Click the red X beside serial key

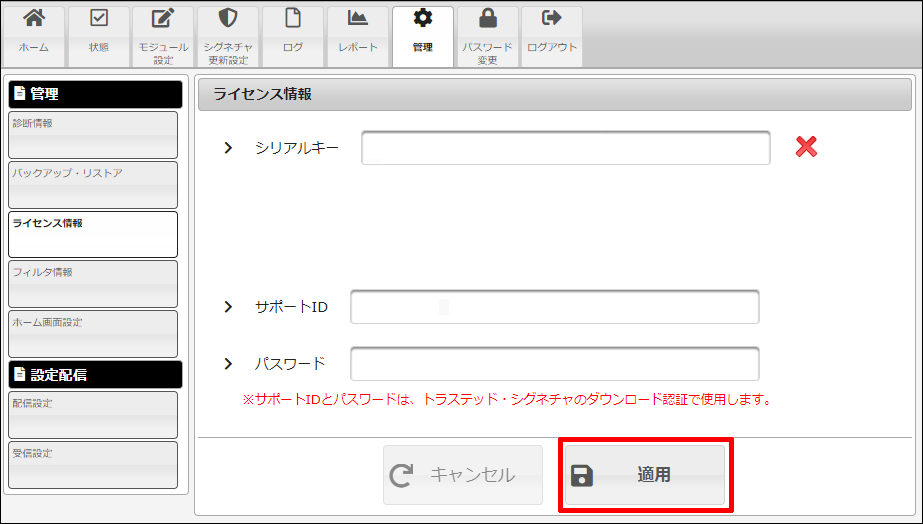click(806, 148)
